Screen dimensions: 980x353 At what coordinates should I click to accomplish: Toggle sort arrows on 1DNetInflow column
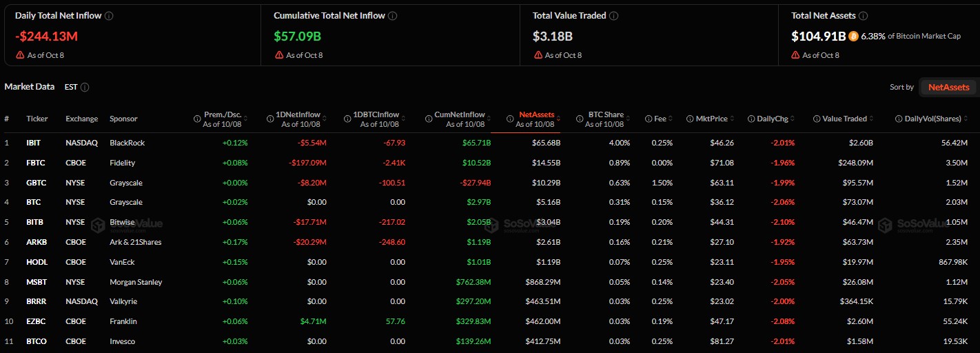(x=324, y=119)
